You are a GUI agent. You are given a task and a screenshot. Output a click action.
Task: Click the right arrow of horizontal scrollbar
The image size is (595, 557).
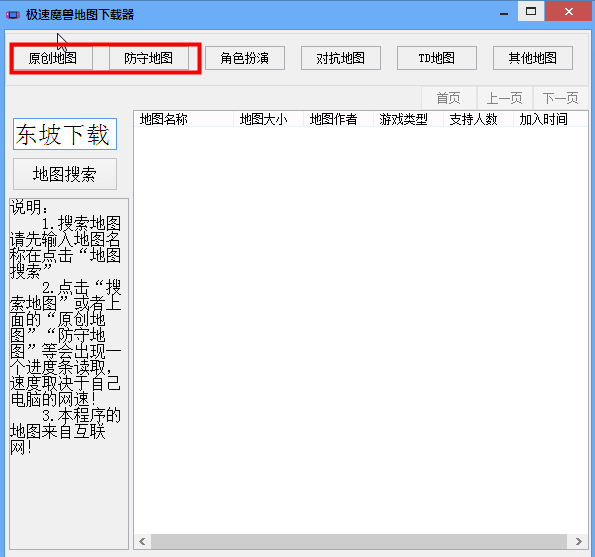point(578,541)
